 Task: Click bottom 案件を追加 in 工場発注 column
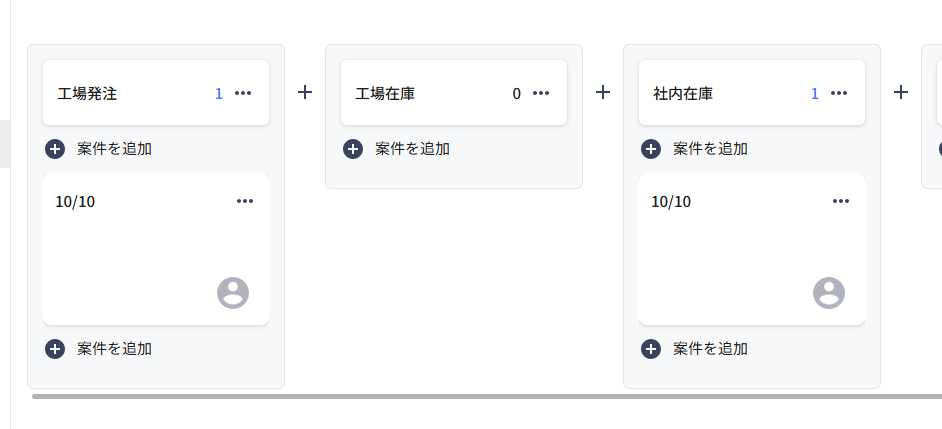(x=99, y=348)
